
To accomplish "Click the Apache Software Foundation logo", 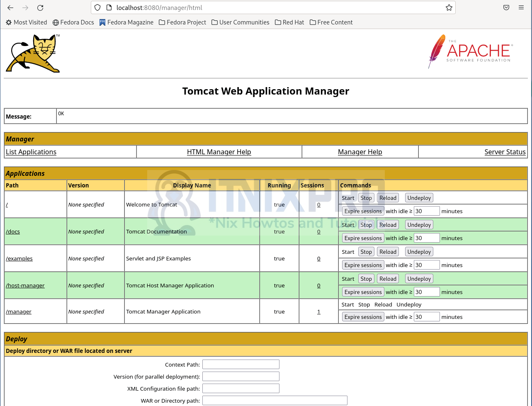I will click(470, 51).
